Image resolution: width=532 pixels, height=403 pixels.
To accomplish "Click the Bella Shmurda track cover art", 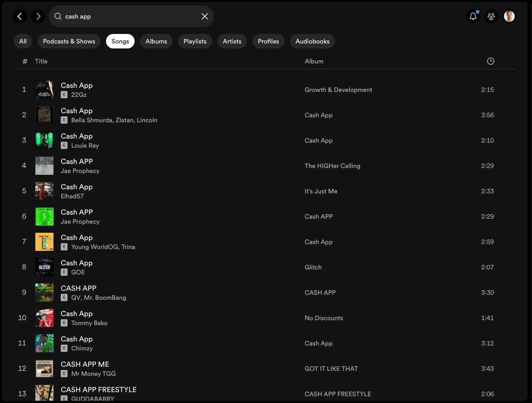I will tap(44, 115).
